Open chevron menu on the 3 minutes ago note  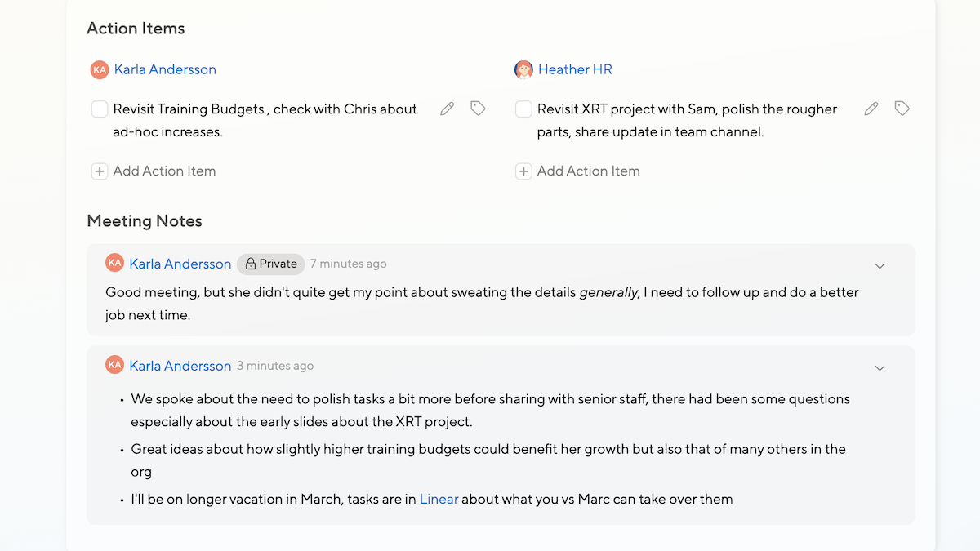click(880, 368)
